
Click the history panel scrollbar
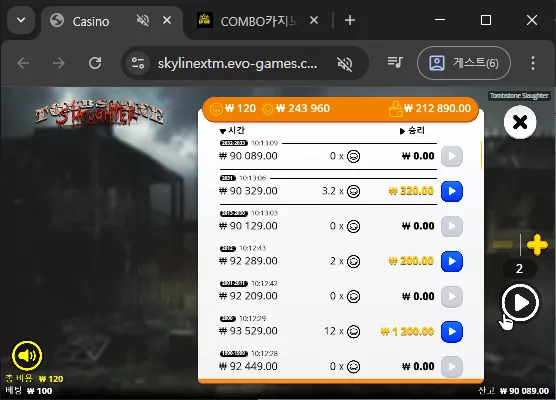(x=481, y=155)
